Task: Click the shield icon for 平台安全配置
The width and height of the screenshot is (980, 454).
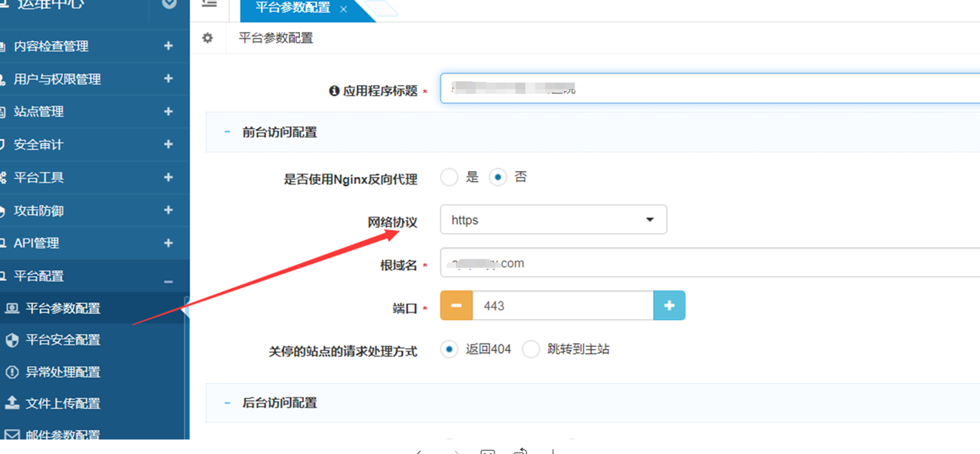Action: pyautogui.click(x=12, y=340)
